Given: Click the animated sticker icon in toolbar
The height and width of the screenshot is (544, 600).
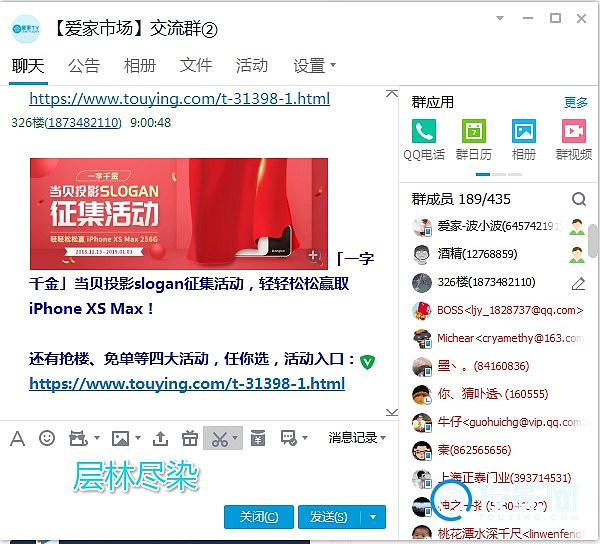Looking at the screenshot, I should tap(78, 438).
